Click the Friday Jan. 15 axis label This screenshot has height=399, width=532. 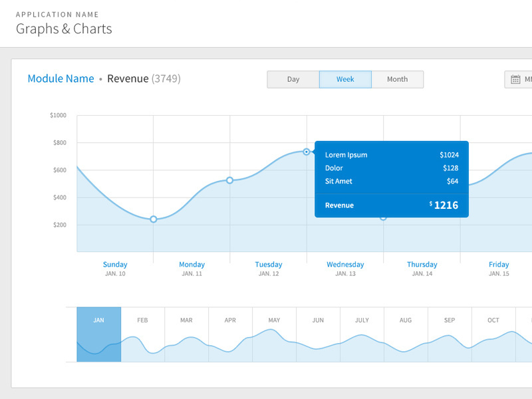(x=499, y=269)
